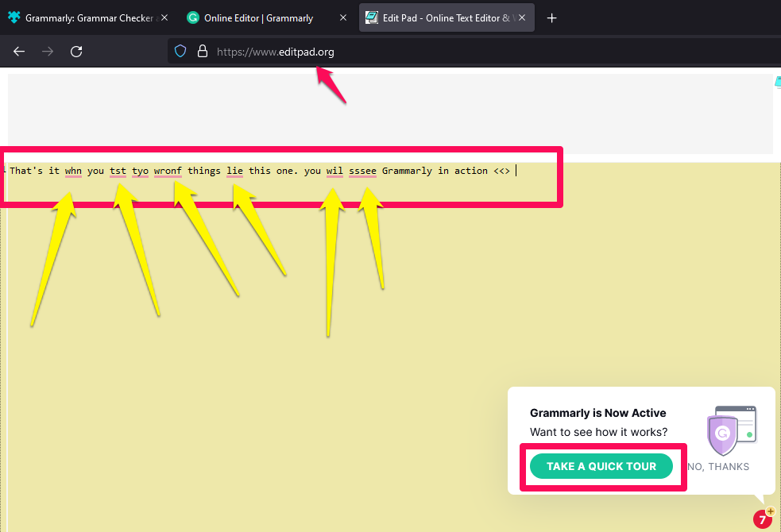Click the Grammarly shield illustration in popup
Screen dimensions: 781x532
click(732, 431)
